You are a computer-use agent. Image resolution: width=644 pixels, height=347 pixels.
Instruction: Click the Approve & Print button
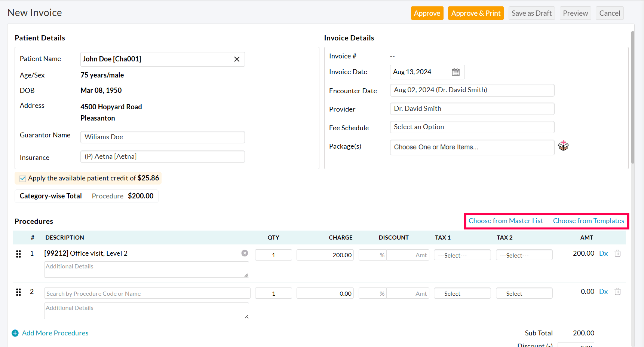(x=476, y=13)
